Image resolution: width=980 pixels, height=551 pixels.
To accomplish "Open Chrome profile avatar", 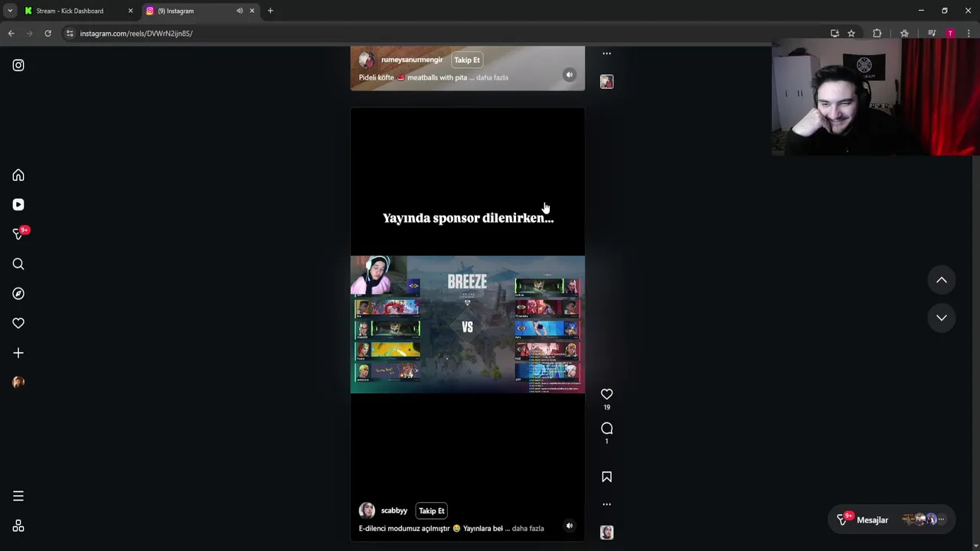I will pyautogui.click(x=950, y=34).
